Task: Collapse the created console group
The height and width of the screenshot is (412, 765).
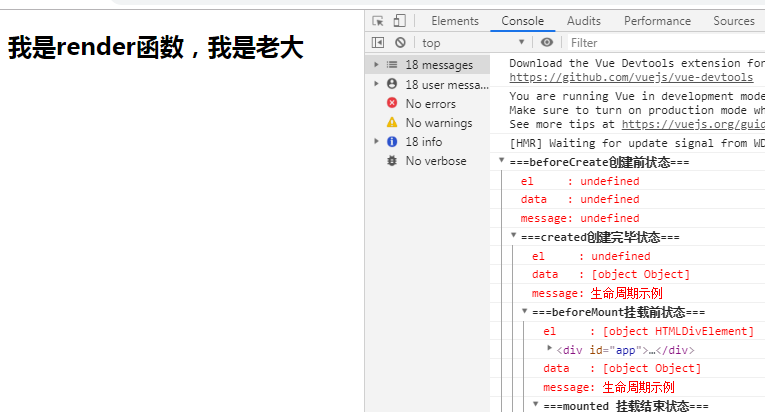Action: (x=513, y=235)
